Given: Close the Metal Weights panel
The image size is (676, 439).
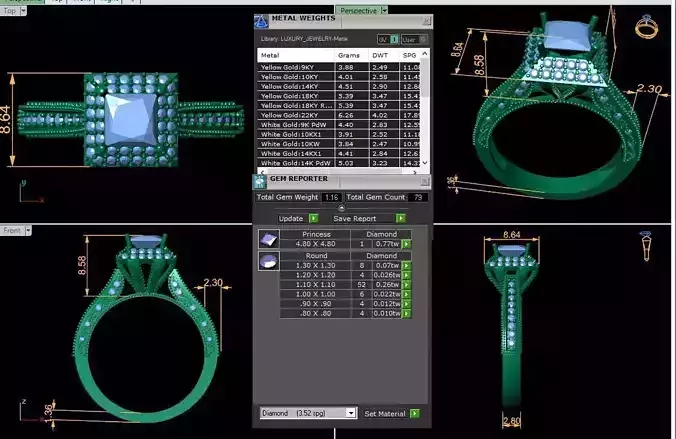Looking at the screenshot, I should pos(426,20).
